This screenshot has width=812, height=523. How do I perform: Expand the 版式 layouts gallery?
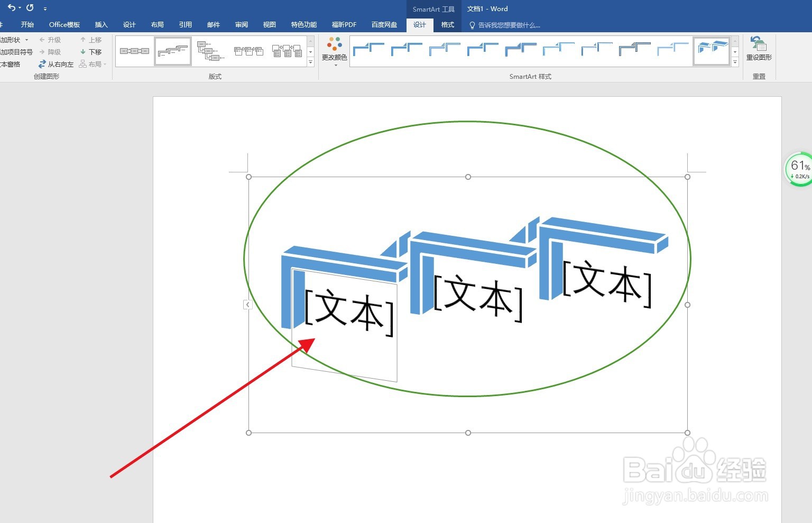pyautogui.click(x=310, y=62)
